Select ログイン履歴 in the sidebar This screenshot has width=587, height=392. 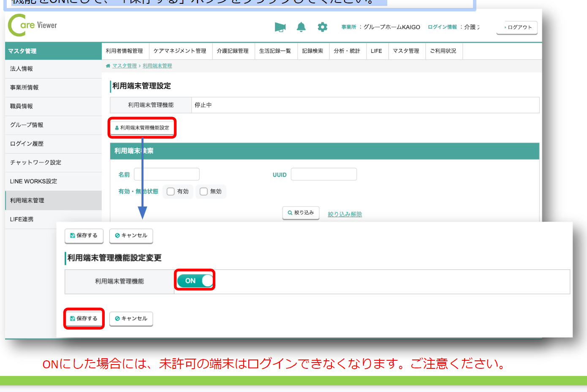point(27,144)
